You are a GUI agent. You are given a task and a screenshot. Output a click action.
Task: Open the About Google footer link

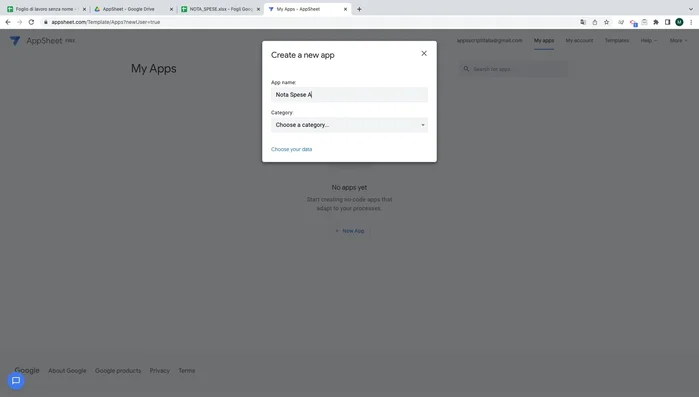[67, 371]
